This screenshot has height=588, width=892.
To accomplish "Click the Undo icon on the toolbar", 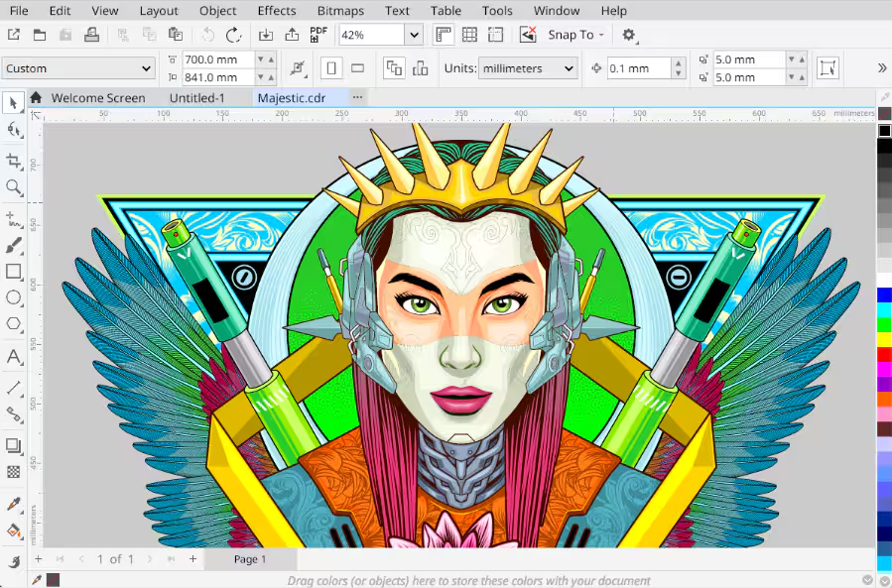I will point(207,34).
